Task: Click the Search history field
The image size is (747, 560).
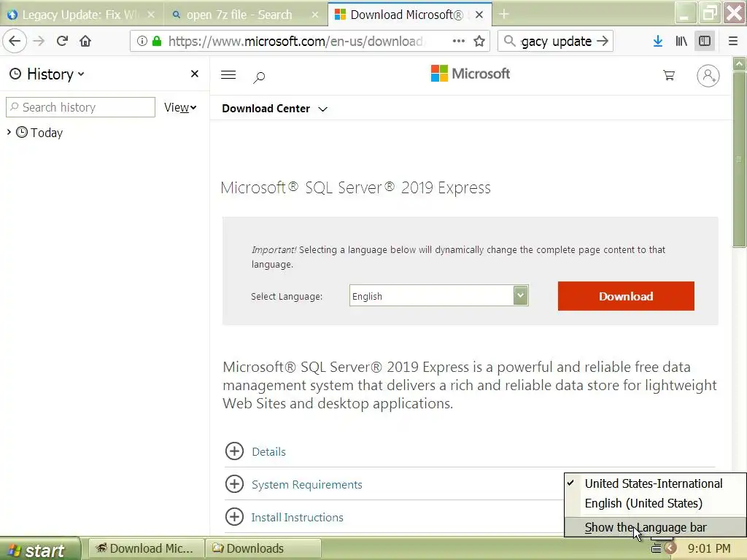Action: point(80,107)
